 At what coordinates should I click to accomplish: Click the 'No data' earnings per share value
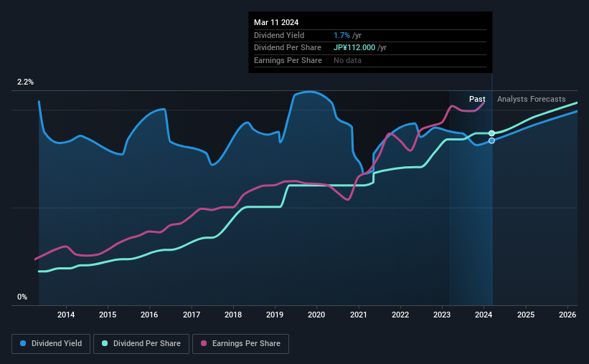pyautogui.click(x=347, y=60)
